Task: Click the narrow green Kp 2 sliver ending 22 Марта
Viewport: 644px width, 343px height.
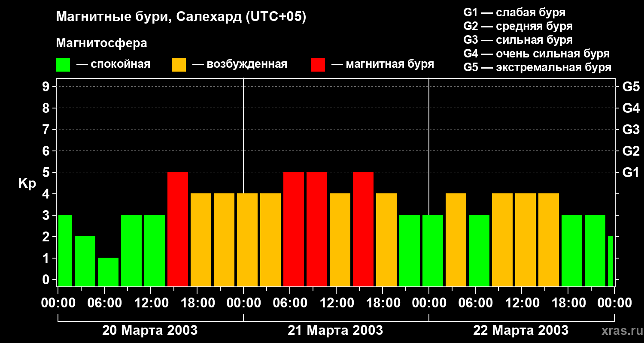Action: coord(611,262)
